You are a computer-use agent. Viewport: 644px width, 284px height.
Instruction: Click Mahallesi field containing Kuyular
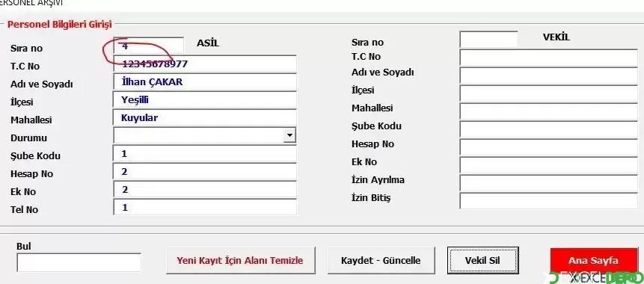click(x=204, y=118)
